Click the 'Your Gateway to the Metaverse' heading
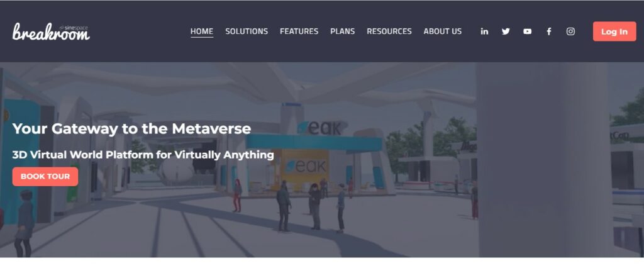Image resolution: width=644 pixels, height=273 pixels. coord(131,129)
